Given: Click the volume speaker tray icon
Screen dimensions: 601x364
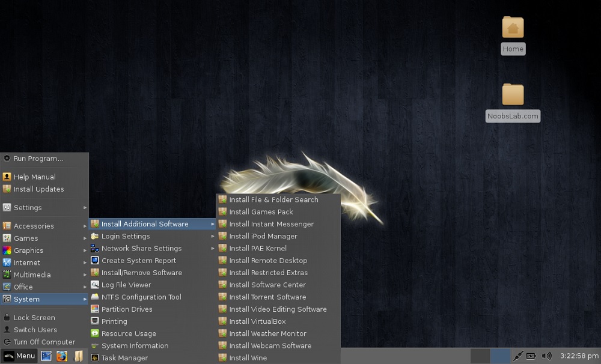Looking at the screenshot, I should (546, 356).
